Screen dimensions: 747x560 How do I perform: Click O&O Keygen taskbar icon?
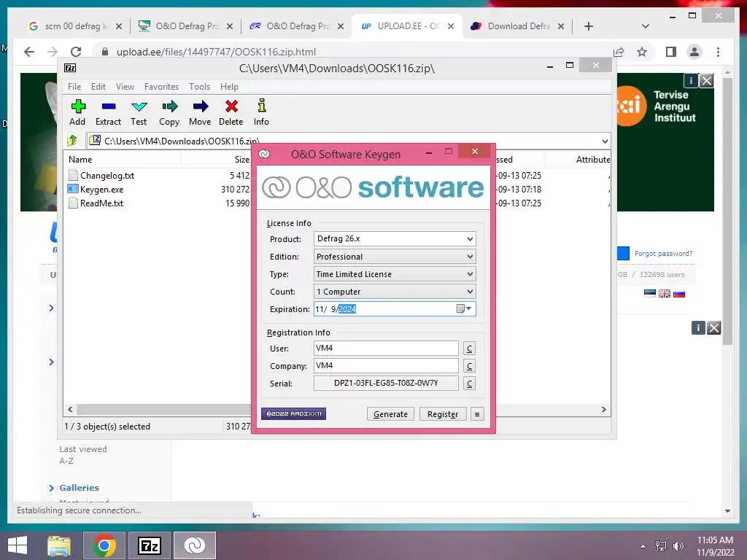[x=195, y=545]
